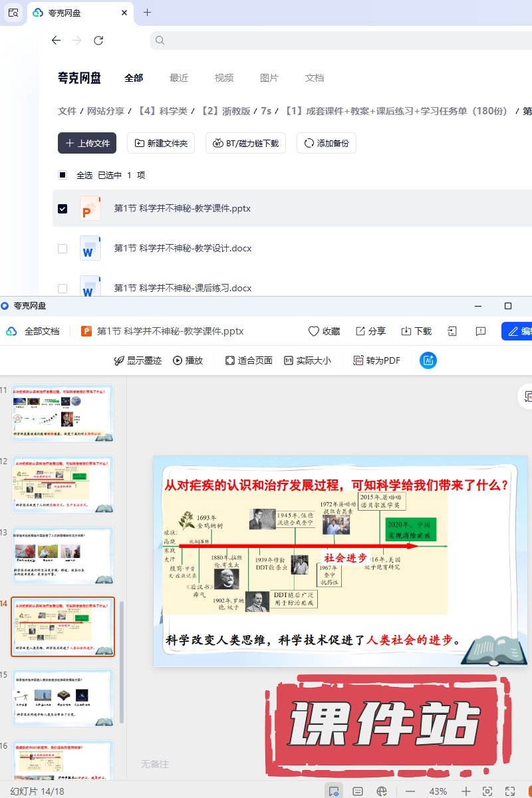Uncheck the 教学课件.pptx file checkbox
The height and width of the screenshot is (798, 532).
point(63,209)
